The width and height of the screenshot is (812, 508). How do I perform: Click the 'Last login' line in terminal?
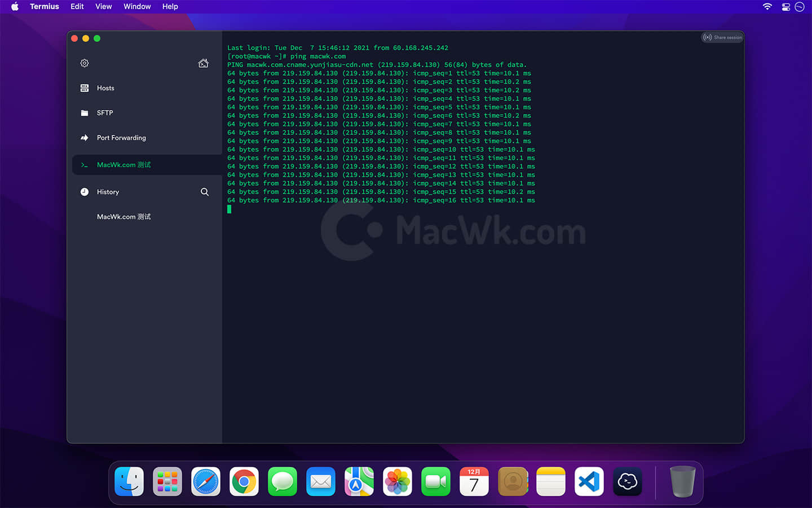[338, 48]
